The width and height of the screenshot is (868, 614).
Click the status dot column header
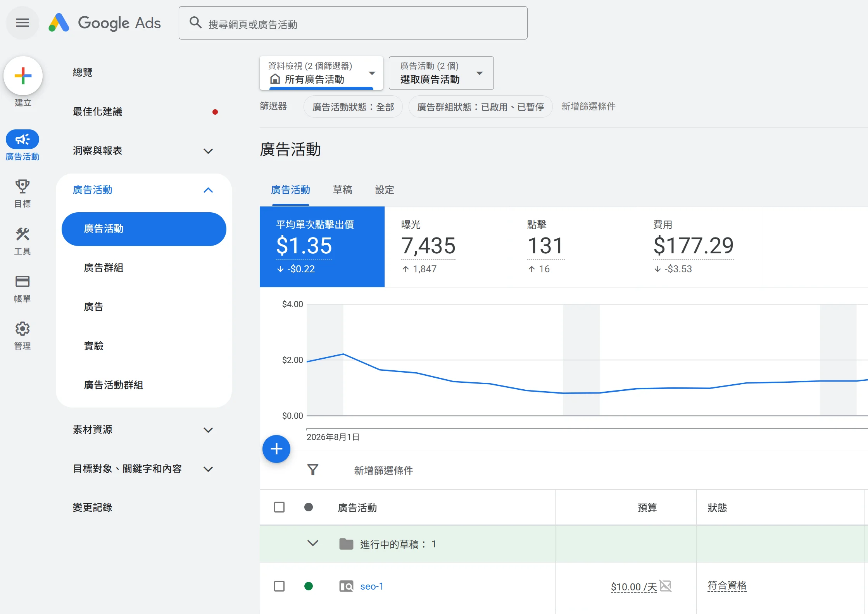[309, 507]
